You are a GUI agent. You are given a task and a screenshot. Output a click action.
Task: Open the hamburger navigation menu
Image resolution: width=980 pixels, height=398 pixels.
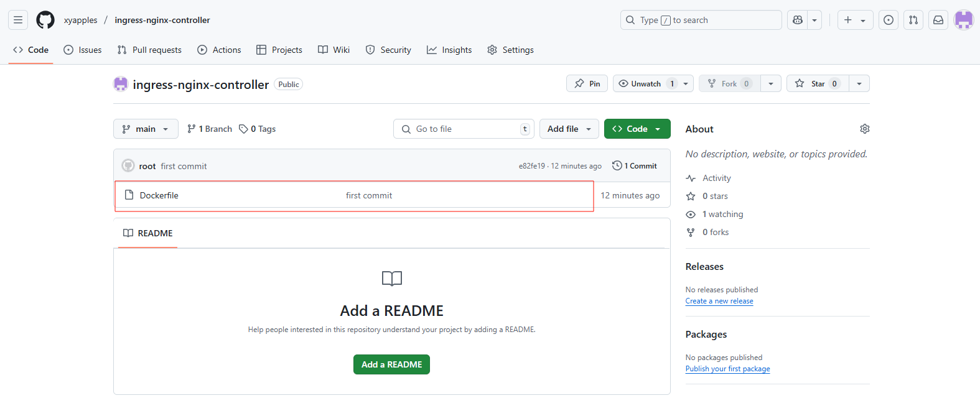click(x=18, y=20)
